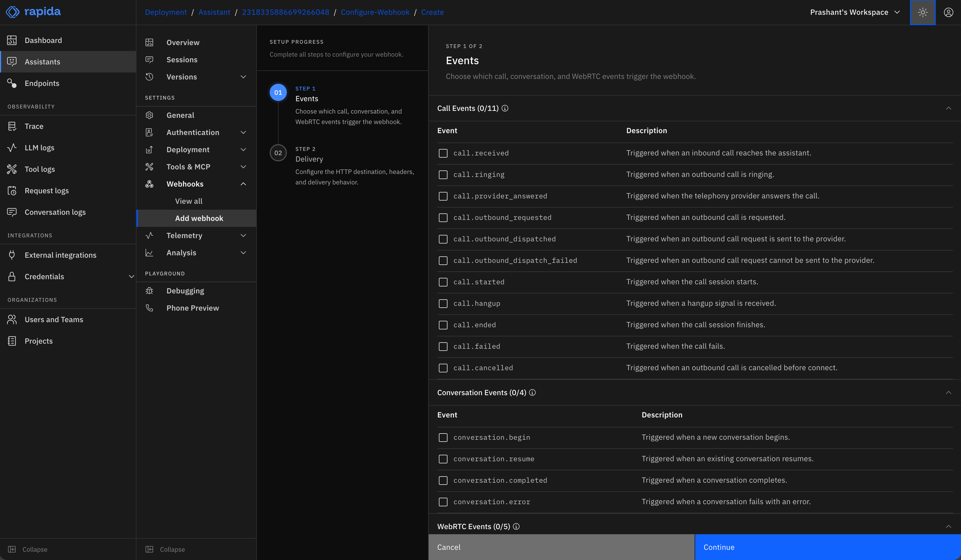
Task: Click the Phone Preview phone icon
Action: coord(150,308)
